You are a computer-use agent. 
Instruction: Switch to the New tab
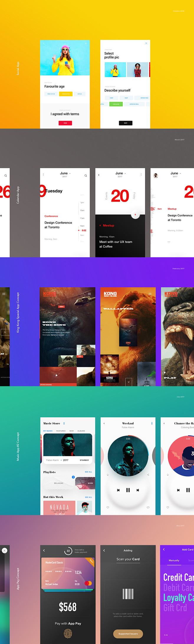(x=72, y=431)
